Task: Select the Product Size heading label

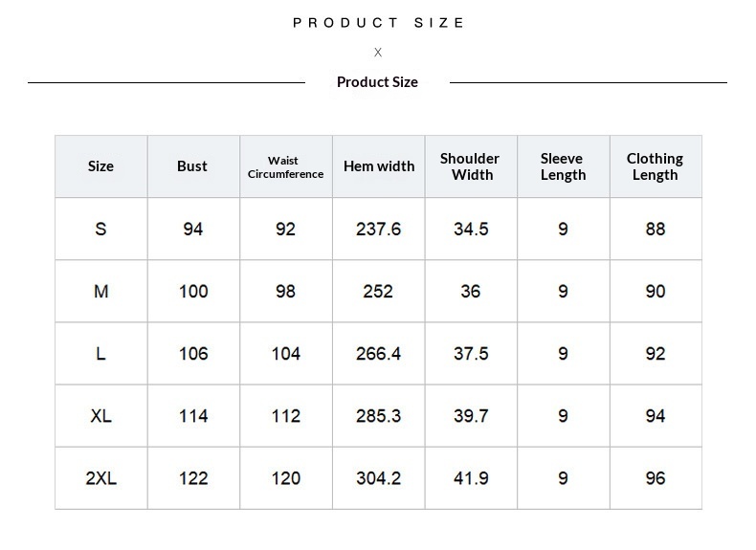Action: [x=377, y=82]
